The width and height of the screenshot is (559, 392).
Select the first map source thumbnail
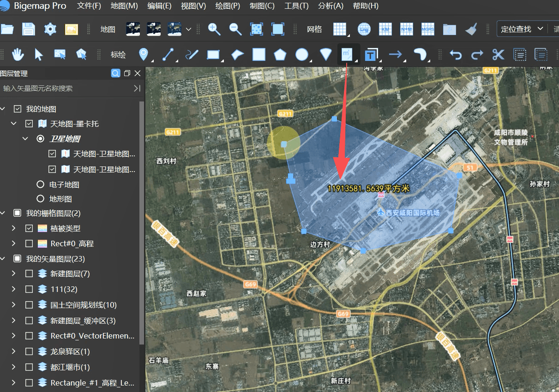tap(133, 29)
